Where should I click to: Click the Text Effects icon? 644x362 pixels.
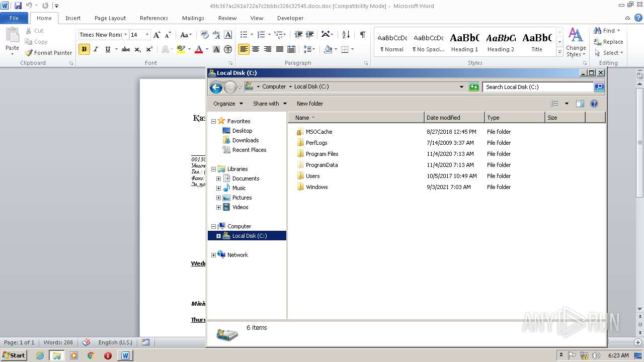tap(165, 49)
